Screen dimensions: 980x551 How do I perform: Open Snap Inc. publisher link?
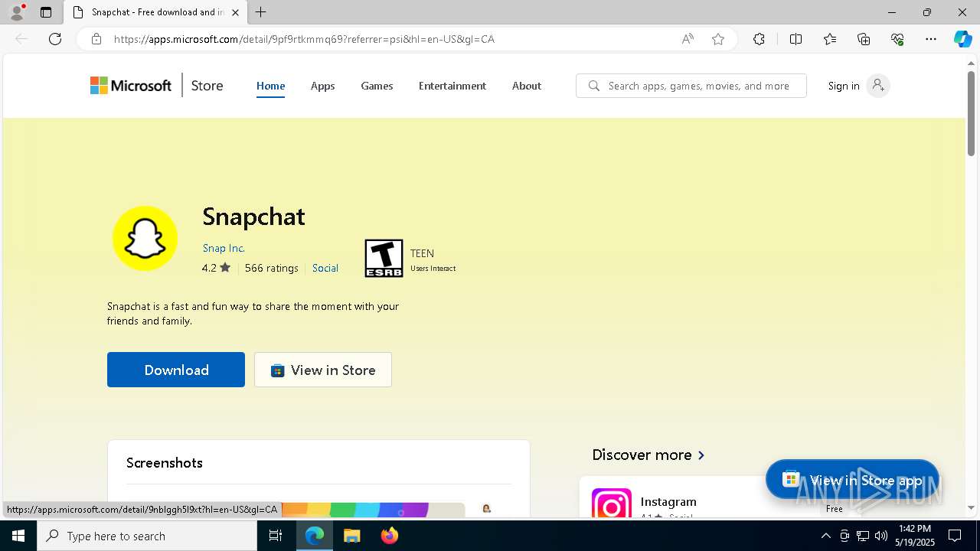pyautogui.click(x=224, y=248)
